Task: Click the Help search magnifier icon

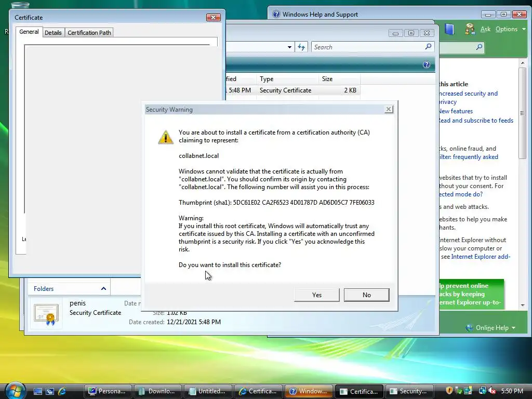Action: (x=479, y=47)
